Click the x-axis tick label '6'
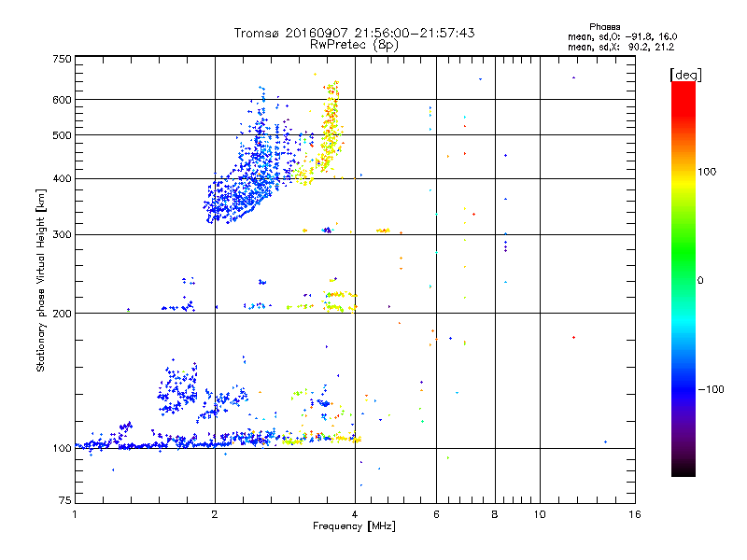 pyautogui.click(x=436, y=514)
